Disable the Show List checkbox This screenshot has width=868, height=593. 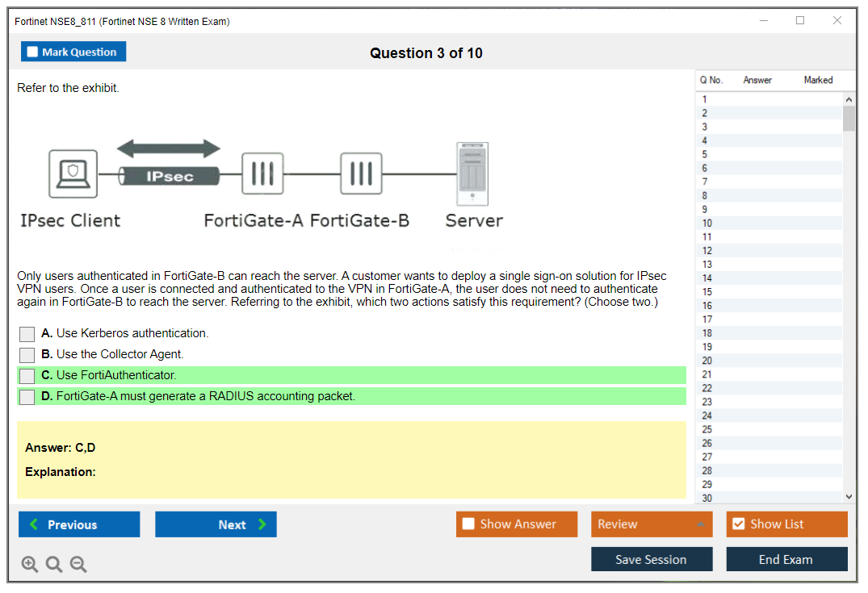738,524
